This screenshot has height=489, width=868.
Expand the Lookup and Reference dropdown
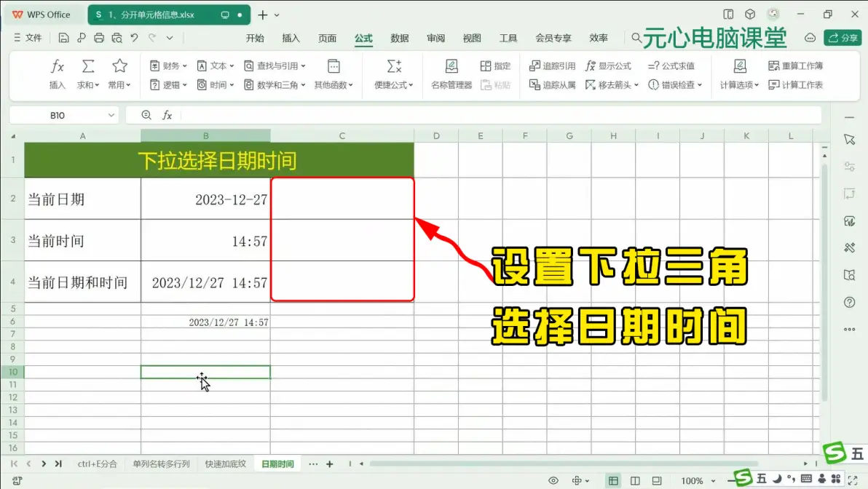(275, 65)
